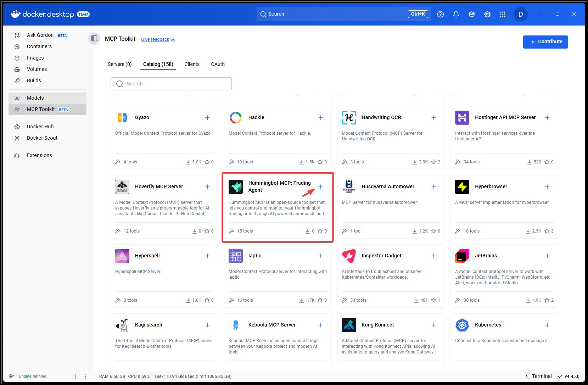588x385 pixels.
Task: Open the apps grid menu
Action: 502,14
